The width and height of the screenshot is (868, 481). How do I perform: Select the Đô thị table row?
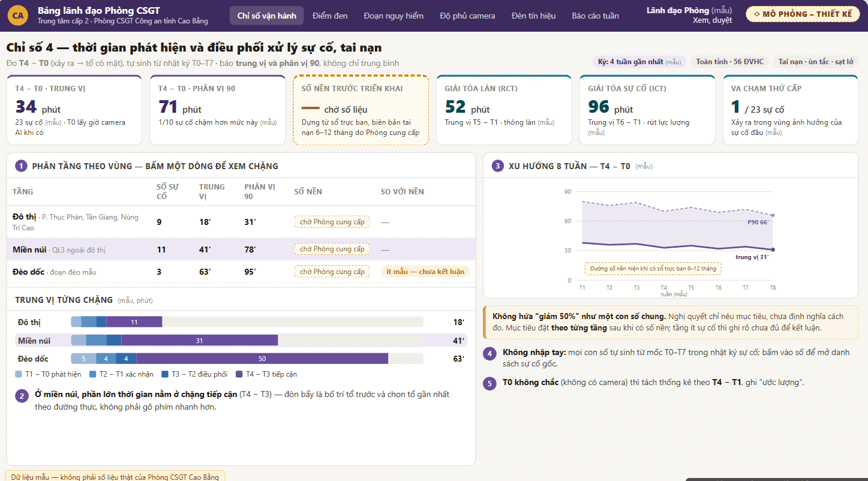[241, 222]
